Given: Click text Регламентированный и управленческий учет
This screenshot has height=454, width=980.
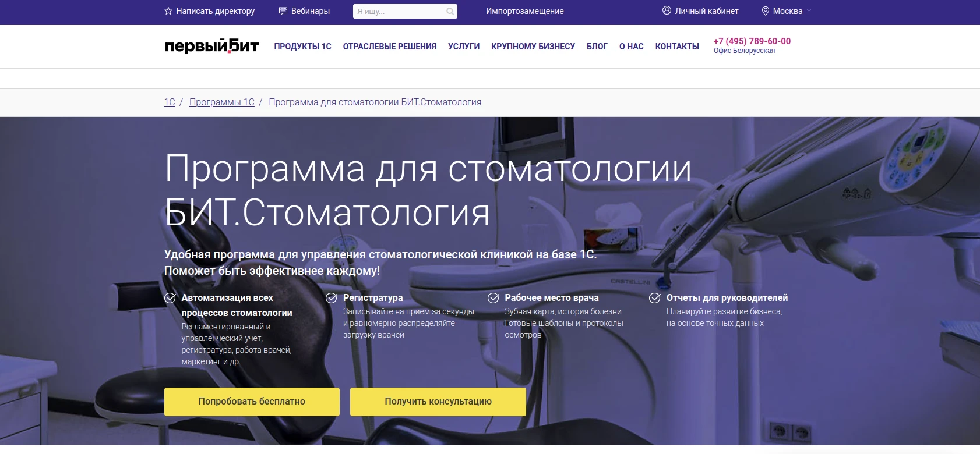Looking at the screenshot, I should click(226, 332).
